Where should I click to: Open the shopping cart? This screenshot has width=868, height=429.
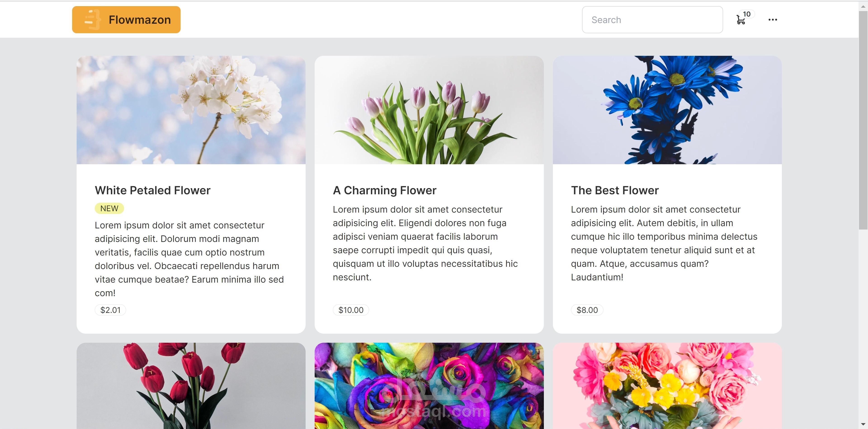(x=741, y=20)
